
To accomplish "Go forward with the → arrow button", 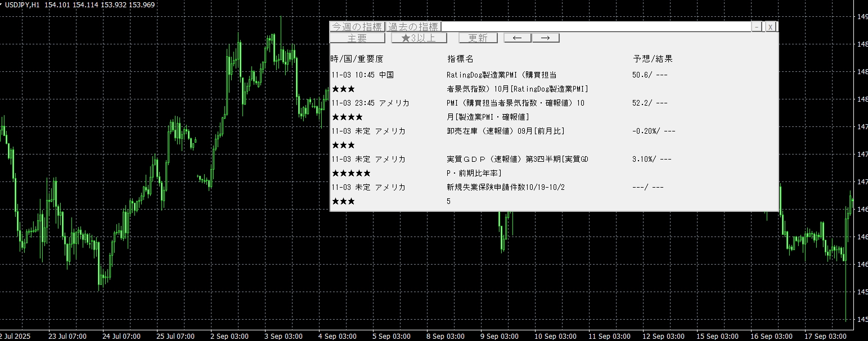I will point(546,38).
